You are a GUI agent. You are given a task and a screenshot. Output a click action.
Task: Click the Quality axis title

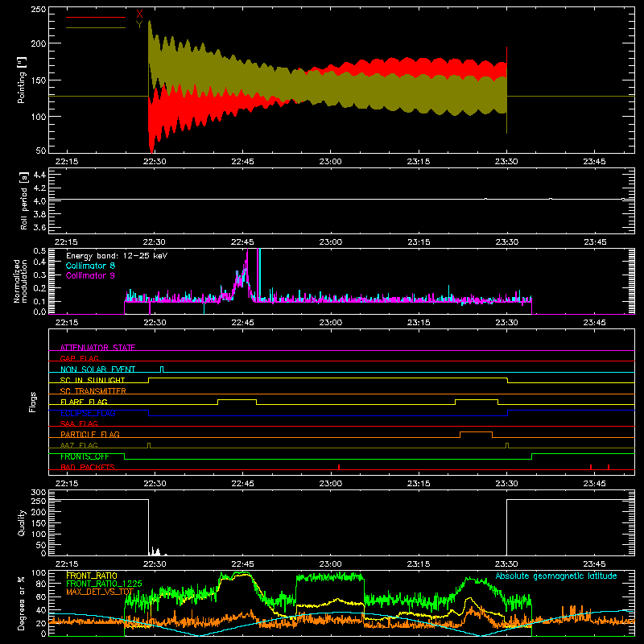(x=22, y=522)
